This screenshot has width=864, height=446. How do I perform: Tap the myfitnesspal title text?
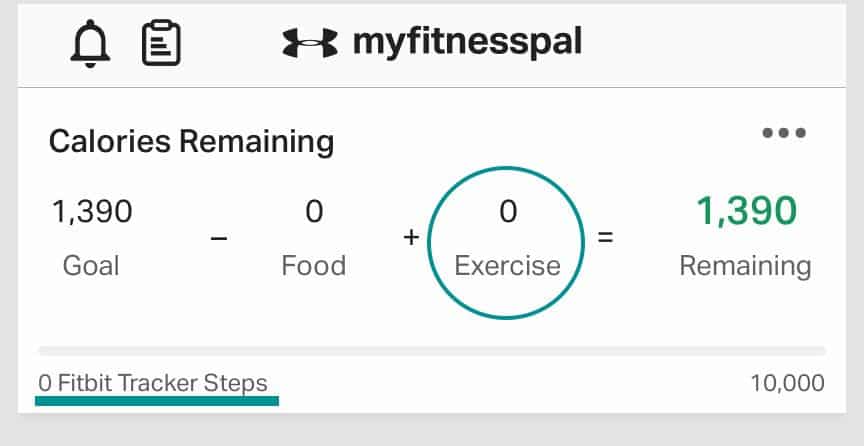pos(467,42)
